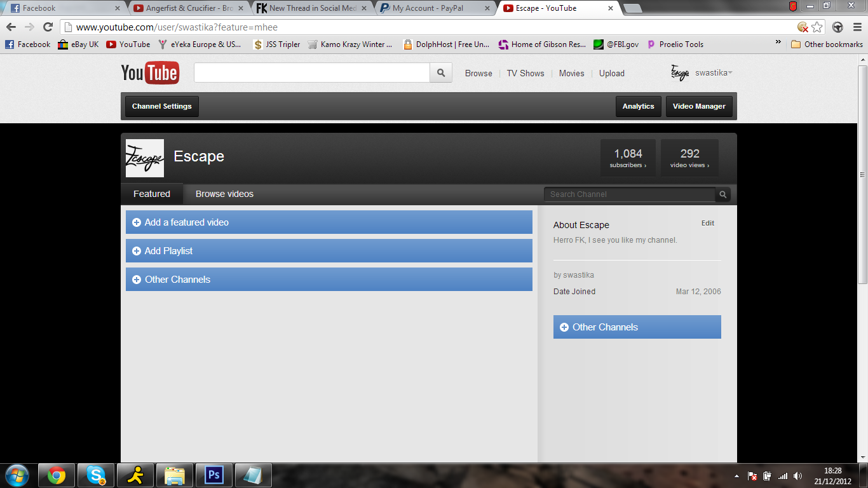Open eYeka Europe & US bookmark
Image resolution: width=868 pixels, height=488 pixels.
tap(200, 44)
